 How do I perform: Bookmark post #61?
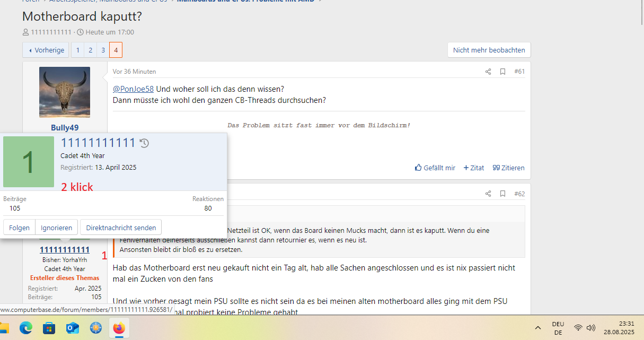point(503,72)
